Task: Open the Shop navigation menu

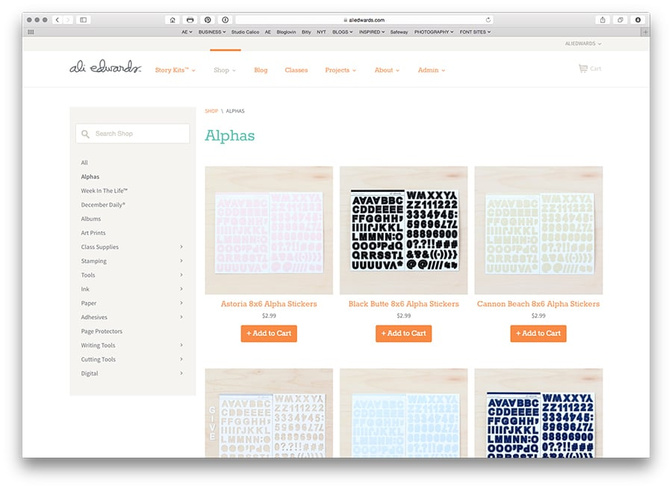Action: click(225, 70)
